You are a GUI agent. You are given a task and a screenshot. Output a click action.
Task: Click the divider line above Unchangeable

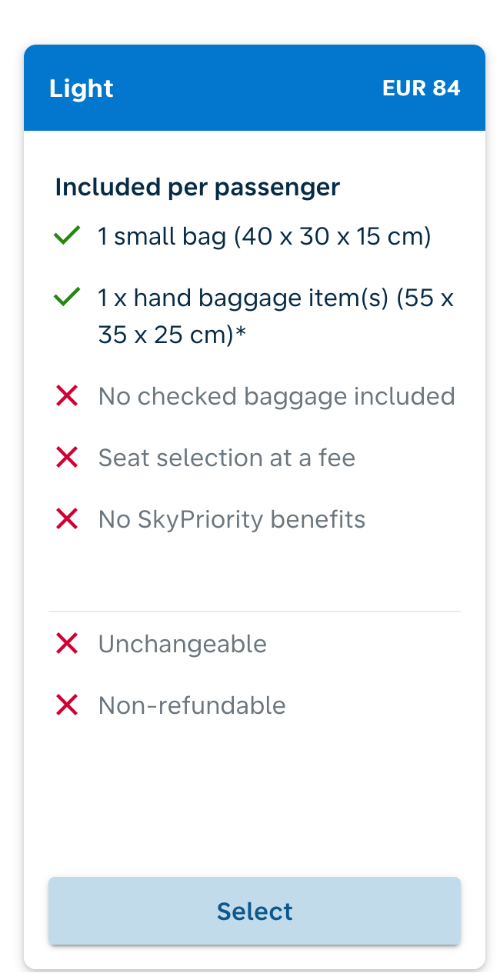pyautogui.click(x=255, y=612)
